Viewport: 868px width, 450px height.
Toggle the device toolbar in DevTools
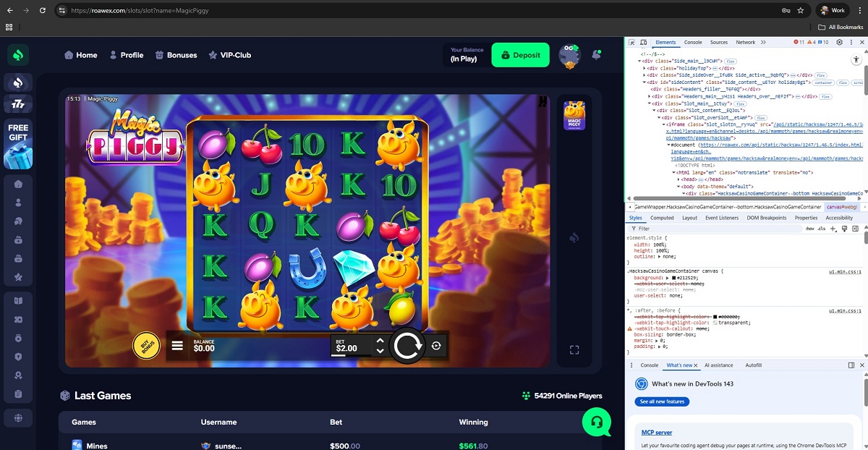(x=643, y=43)
